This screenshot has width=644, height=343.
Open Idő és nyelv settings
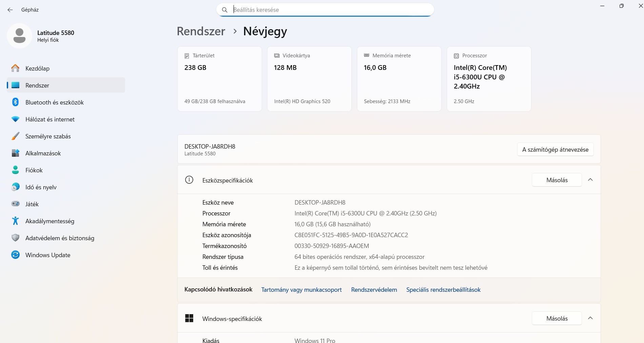(41, 187)
